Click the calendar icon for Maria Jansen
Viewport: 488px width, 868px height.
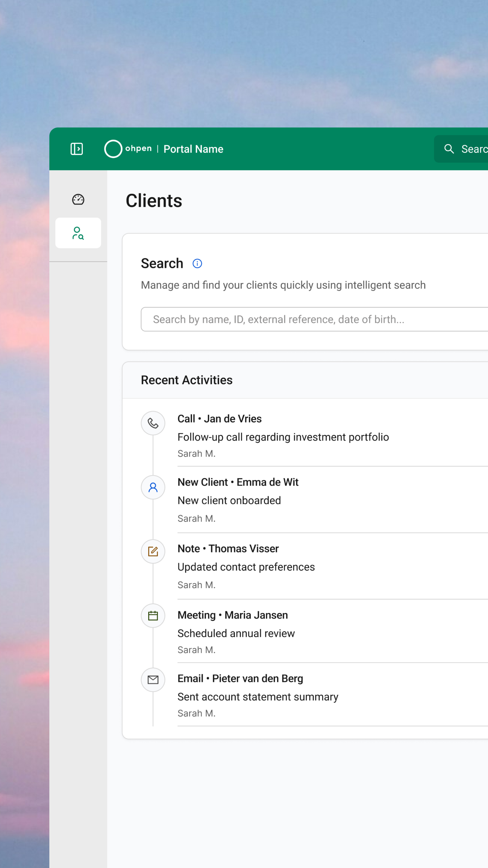point(153,616)
